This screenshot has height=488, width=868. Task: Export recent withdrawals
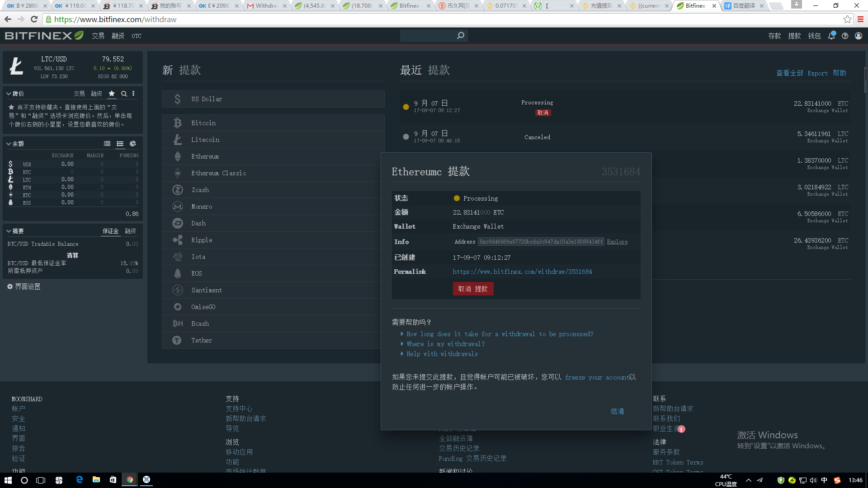pyautogui.click(x=818, y=73)
